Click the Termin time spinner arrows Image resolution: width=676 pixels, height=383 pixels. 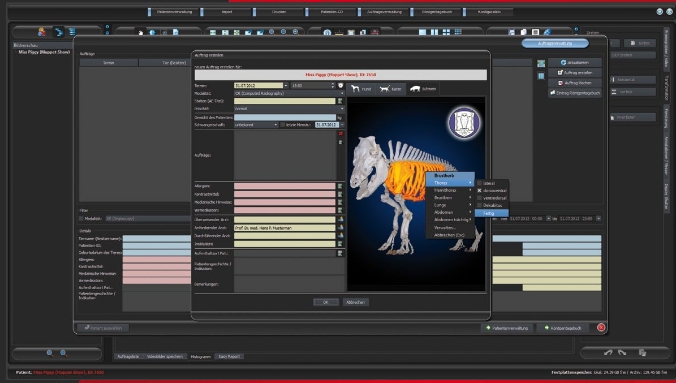(x=333, y=85)
